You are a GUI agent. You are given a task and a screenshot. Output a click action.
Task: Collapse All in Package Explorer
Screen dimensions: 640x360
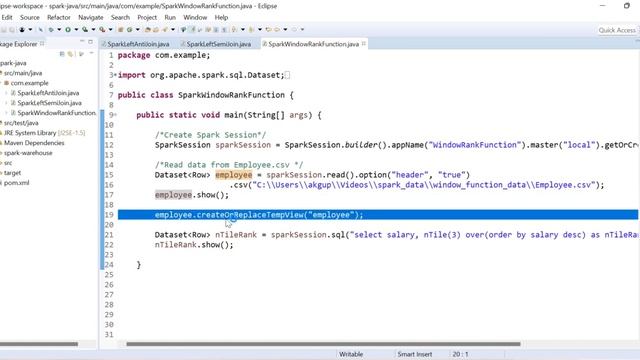coord(62,54)
